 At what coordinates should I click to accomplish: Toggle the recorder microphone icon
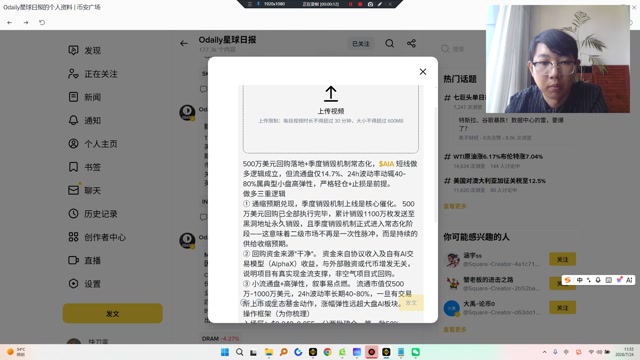coord(258,4)
